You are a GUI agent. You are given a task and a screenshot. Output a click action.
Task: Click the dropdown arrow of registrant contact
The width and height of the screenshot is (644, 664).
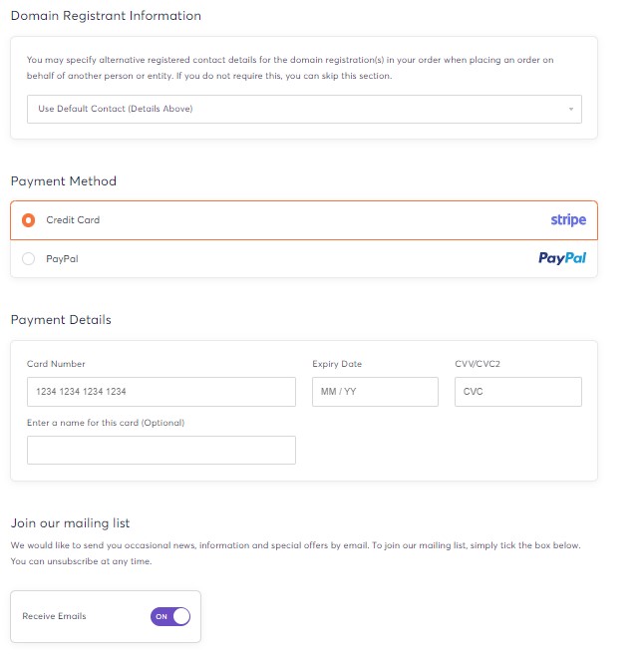click(x=571, y=110)
